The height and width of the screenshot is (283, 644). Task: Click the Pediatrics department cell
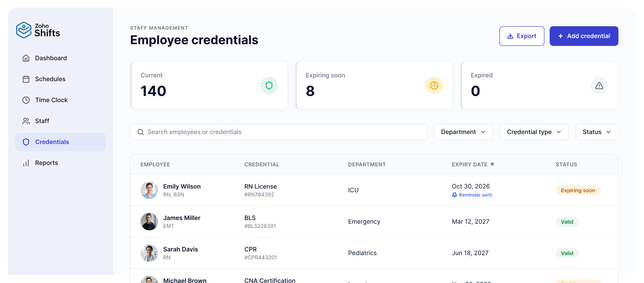362,253
